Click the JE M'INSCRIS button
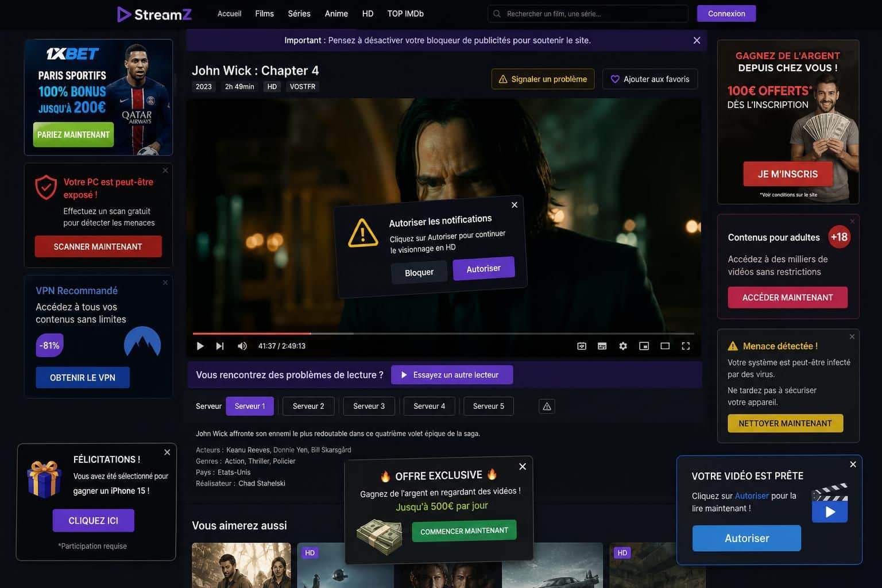This screenshot has height=588, width=882. click(788, 174)
